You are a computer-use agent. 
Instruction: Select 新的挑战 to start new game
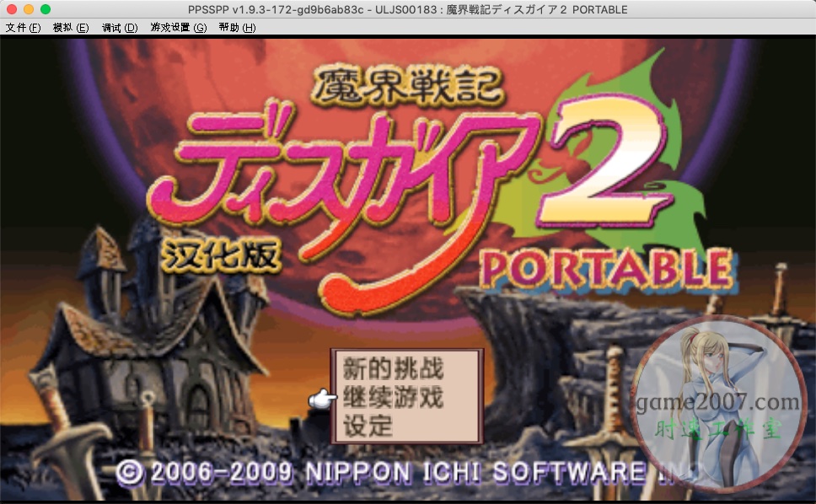point(393,369)
